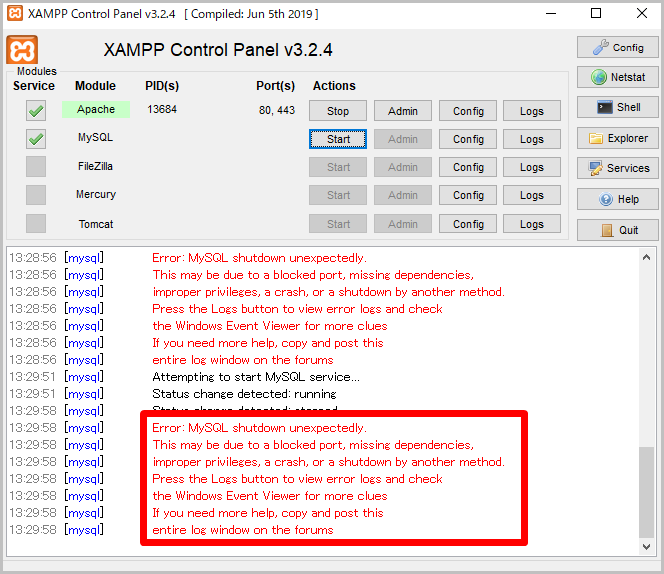The image size is (664, 574).
Task: Open Netstat with globe icon
Action: pyautogui.click(x=617, y=77)
